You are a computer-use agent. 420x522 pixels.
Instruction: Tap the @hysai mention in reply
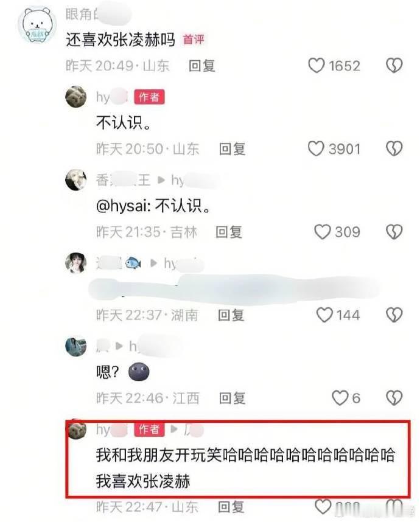point(121,206)
